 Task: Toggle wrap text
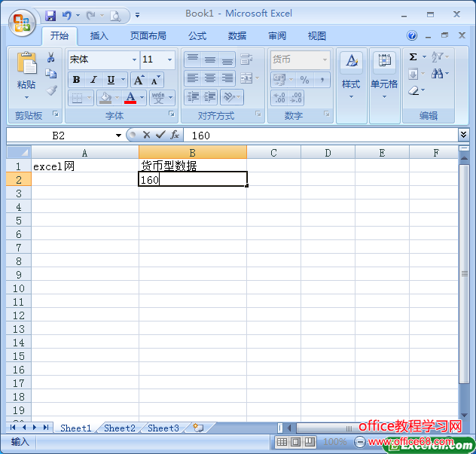(246, 59)
